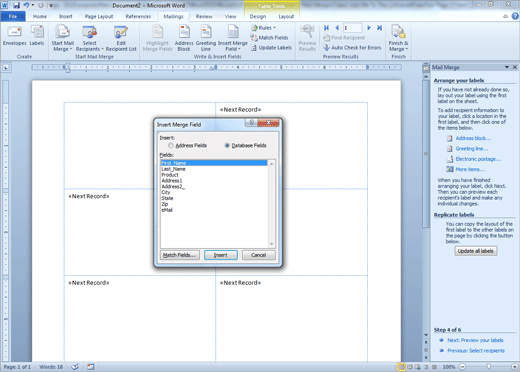Click the Undo icon
The height and width of the screenshot is (372, 520).
[26, 5]
